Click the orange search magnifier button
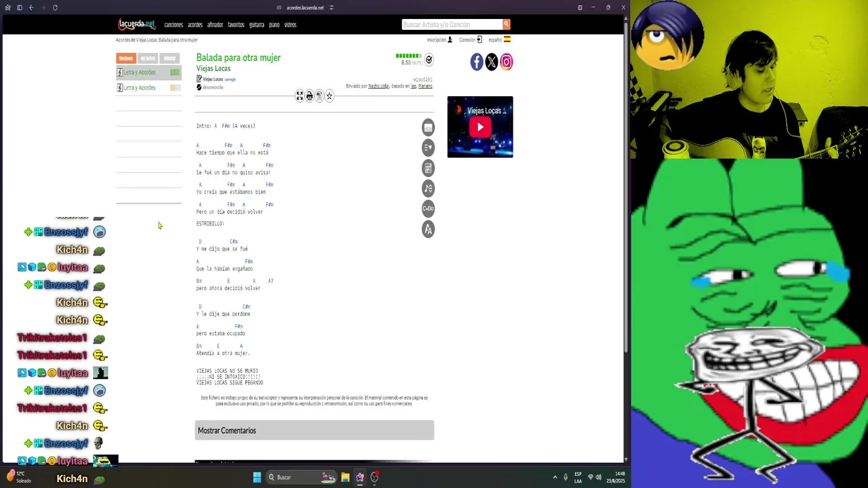The image size is (868, 488). (x=506, y=24)
